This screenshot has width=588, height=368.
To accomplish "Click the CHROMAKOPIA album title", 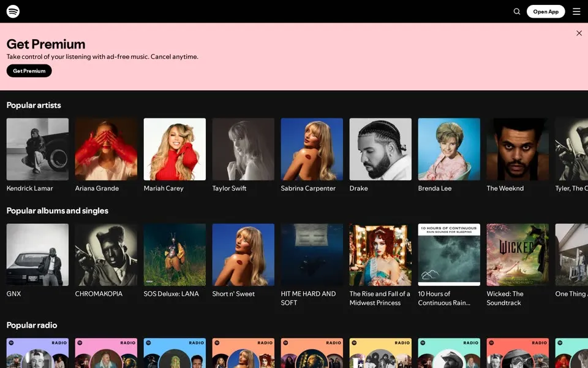I will point(99,294).
